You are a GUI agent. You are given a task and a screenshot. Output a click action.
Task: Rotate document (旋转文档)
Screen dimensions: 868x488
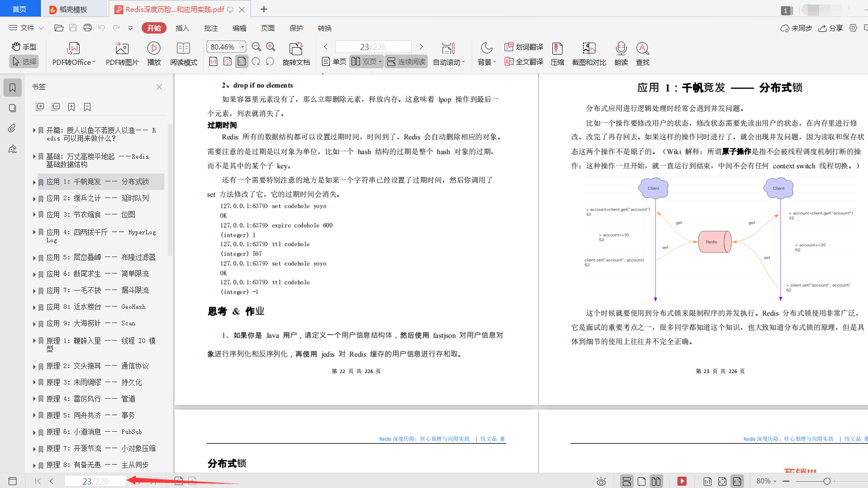[x=296, y=54]
